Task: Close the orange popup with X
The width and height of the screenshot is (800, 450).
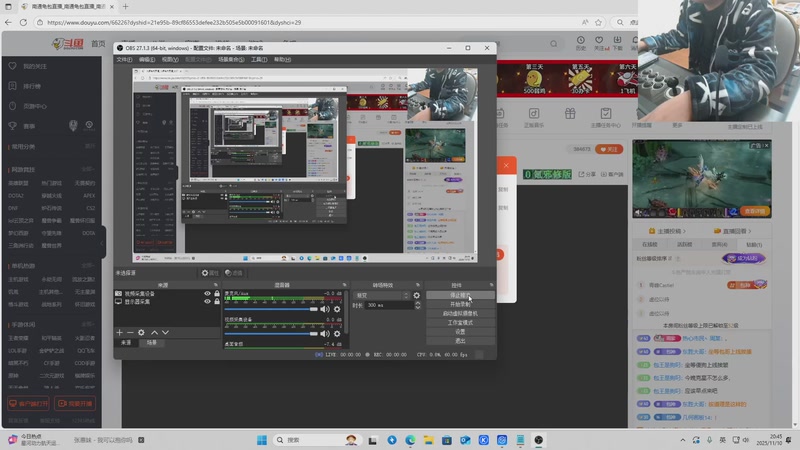Action: [x=506, y=165]
